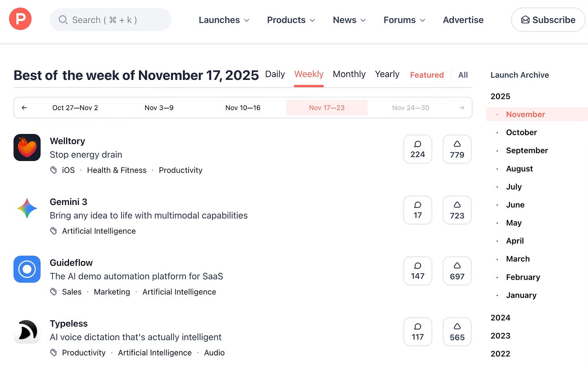Open Welltory comments showing 224

pyautogui.click(x=418, y=149)
